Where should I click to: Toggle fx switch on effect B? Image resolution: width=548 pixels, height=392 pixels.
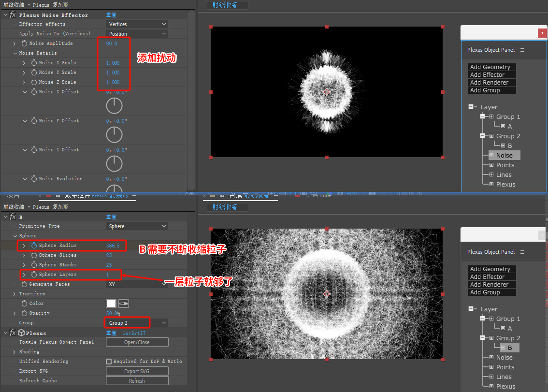click(x=13, y=217)
